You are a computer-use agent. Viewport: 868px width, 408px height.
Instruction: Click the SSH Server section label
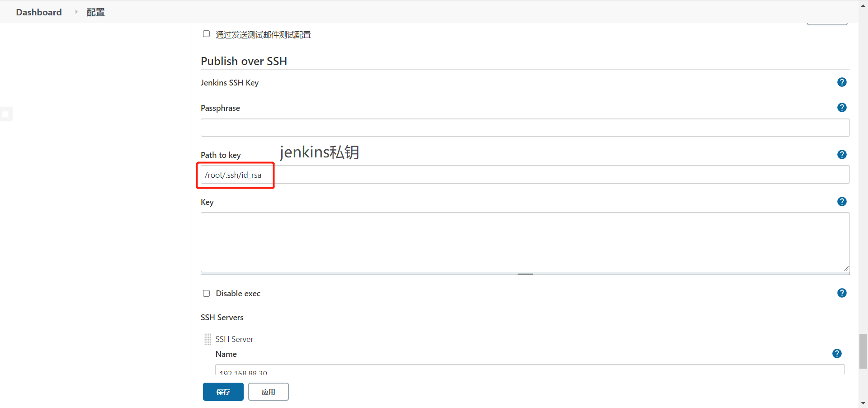coord(234,339)
